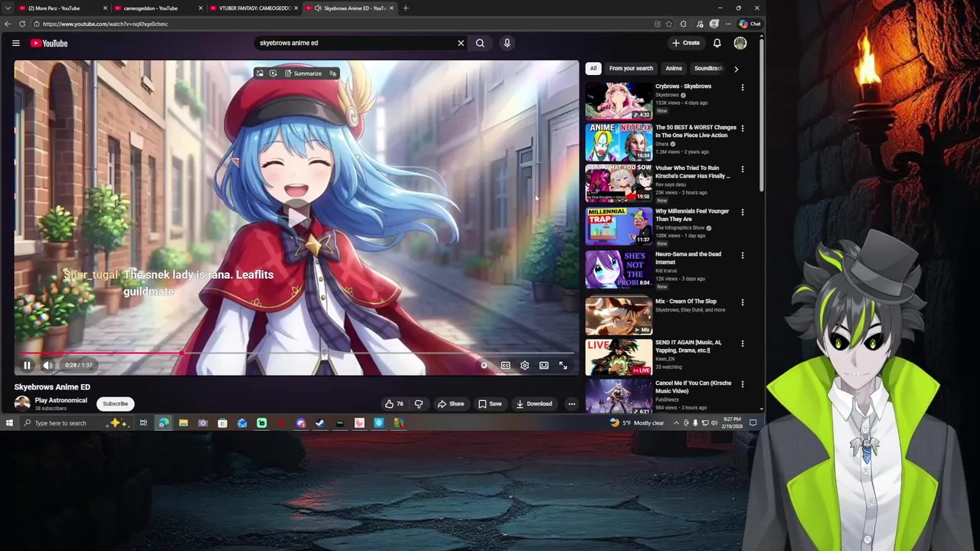
Task: Open options for Crybrows - Skyebrows video
Action: (742, 87)
